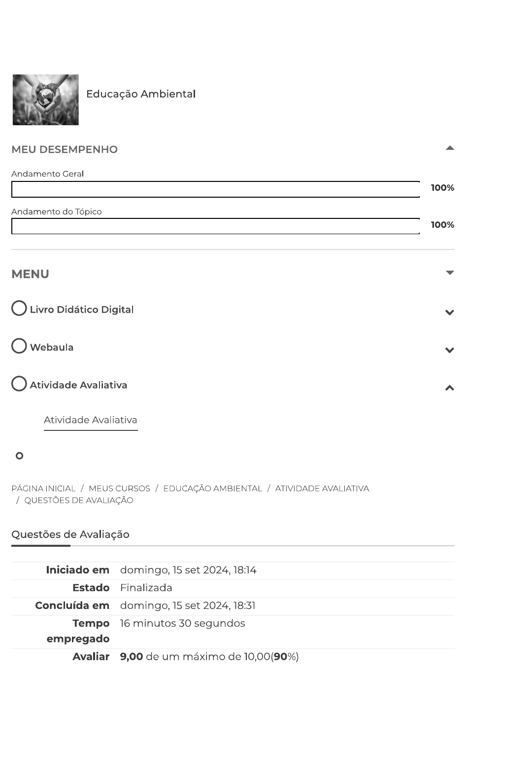
Task: Toggle the Atividade Avaliativa completion circle
Action: pos(19,384)
